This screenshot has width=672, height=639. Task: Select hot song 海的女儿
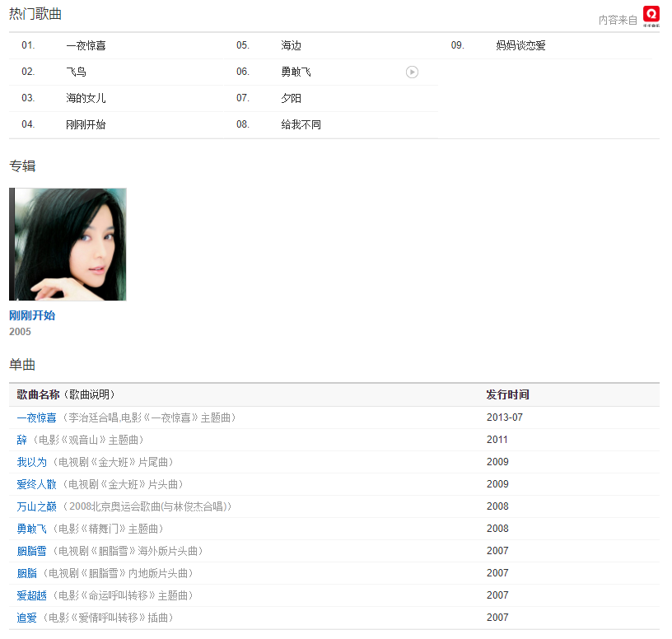pyautogui.click(x=86, y=99)
